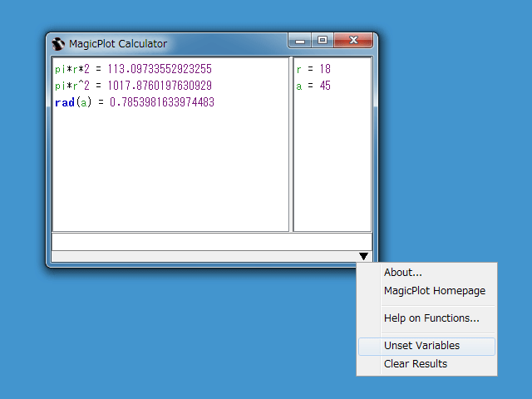Click the result line pi*r*2 = 113.09733552923255
This screenshot has height=399, width=532.
[x=133, y=69]
